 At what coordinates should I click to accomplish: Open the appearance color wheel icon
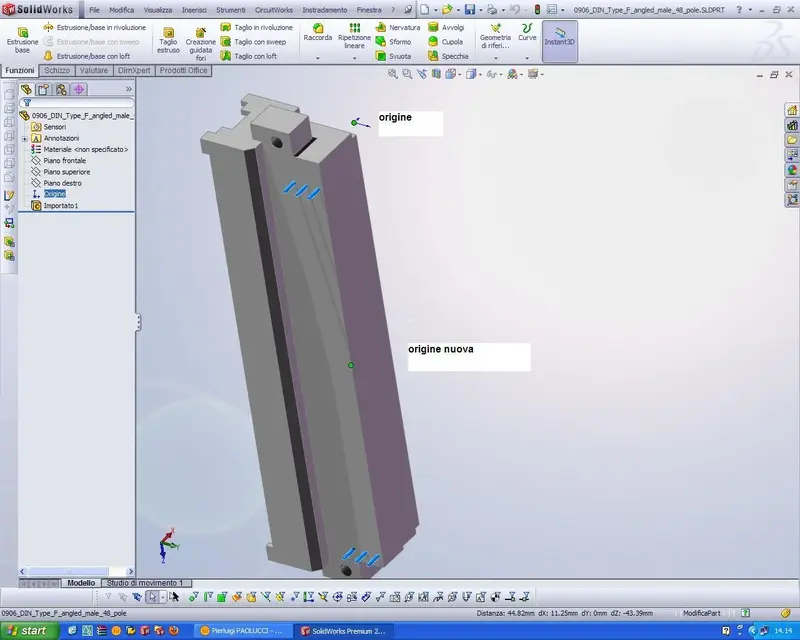pyautogui.click(x=792, y=170)
